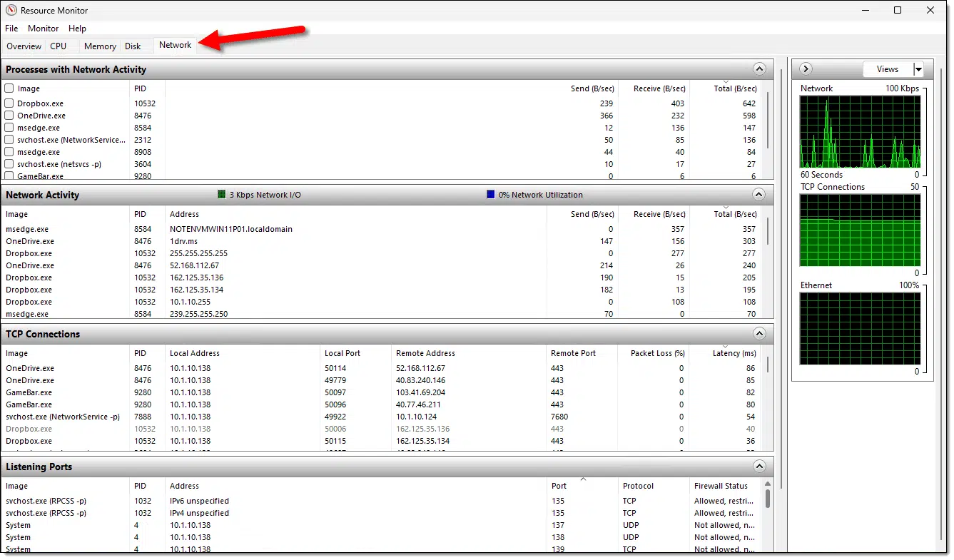954x560 pixels.
Task: Check the Dropbox.exe process checkbox
Action: [9, 103]
